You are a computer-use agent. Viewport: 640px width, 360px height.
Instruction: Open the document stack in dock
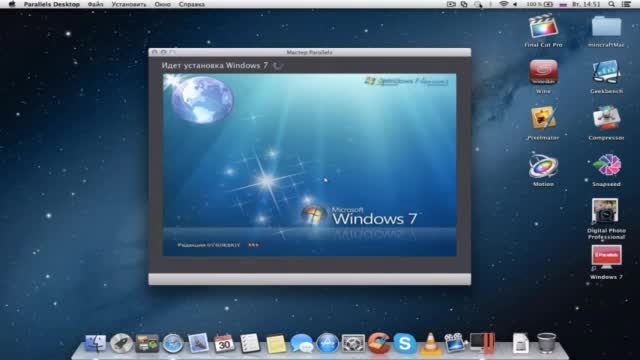(521, 343)
